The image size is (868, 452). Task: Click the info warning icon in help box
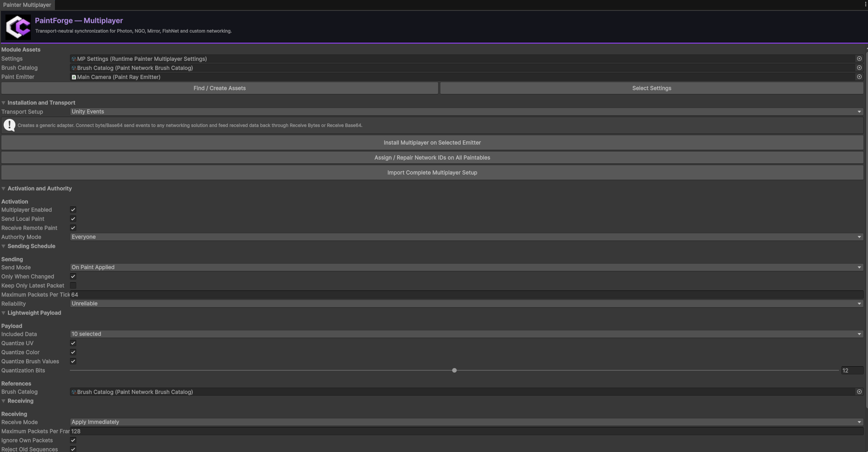pyautogui.click(x=10, y=125)
